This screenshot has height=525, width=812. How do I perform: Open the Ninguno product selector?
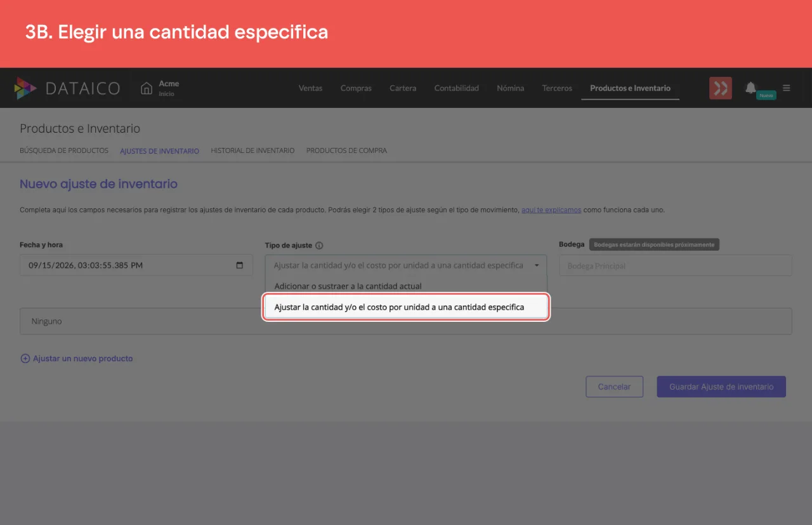pyautogui.click(x=406, y=321)
